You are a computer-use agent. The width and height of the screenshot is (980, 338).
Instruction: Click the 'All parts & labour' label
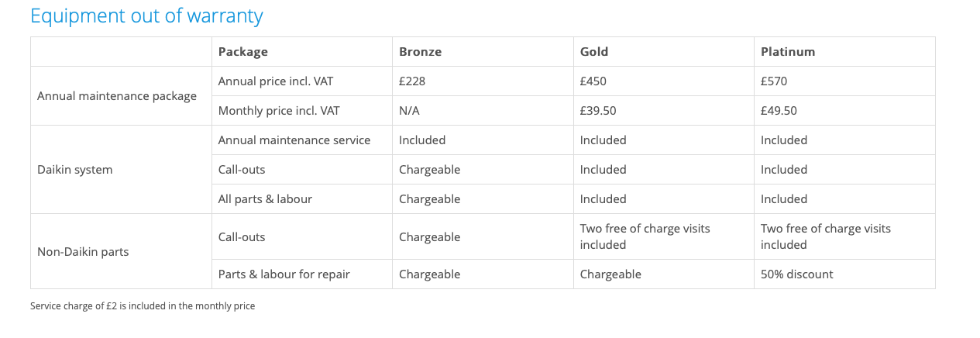[265, 199]
